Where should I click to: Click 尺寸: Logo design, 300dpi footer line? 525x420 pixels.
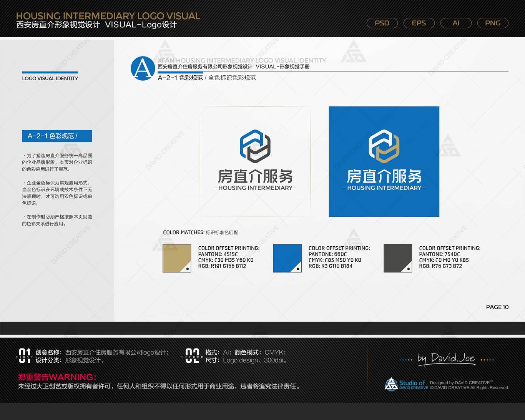point(246,360)
